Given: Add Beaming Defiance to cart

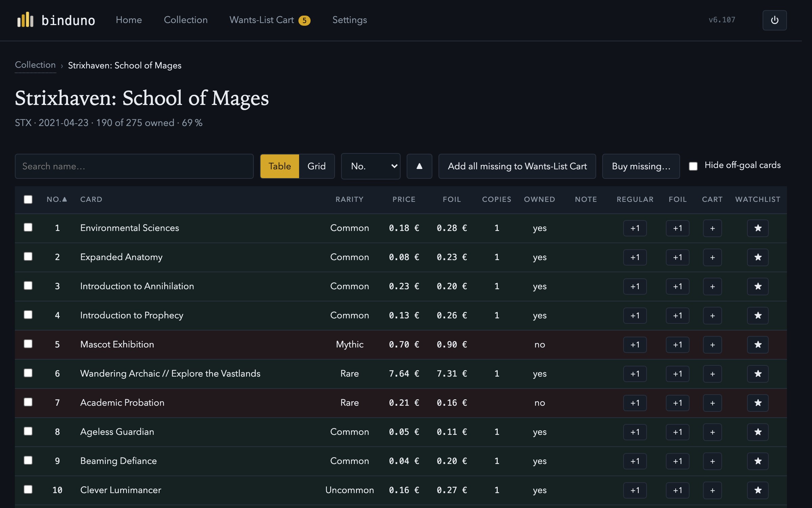Looking at the screenshot, I should pyautogui.click(x=712, y=461).
